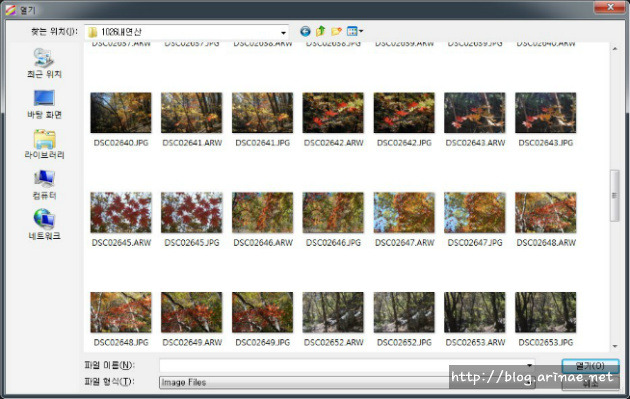Select thumbnail DSC02652.ARW

click(x=333, y=312)
